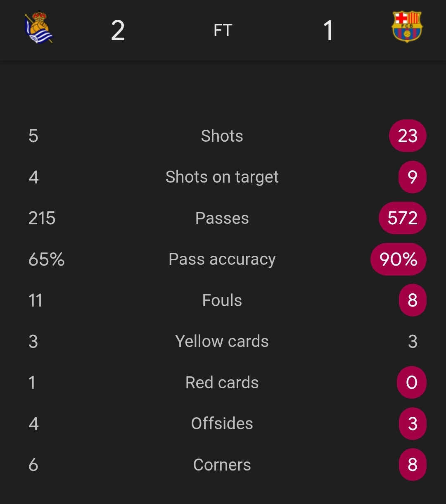Tap Barcelona's highlighted 8 corners badge
This screenshot has width=446, height=504.
point(412,465)
